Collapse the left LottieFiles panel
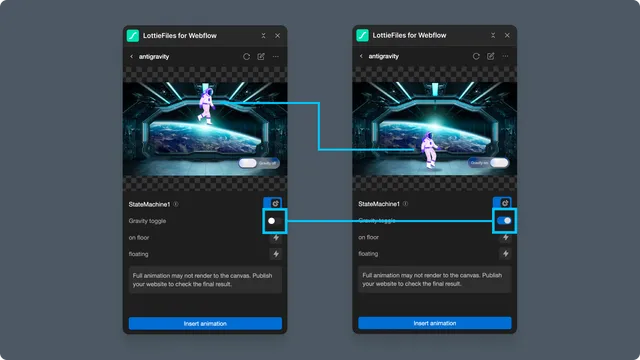This screenshot has height=360, width=640. [x=263, y=36]
